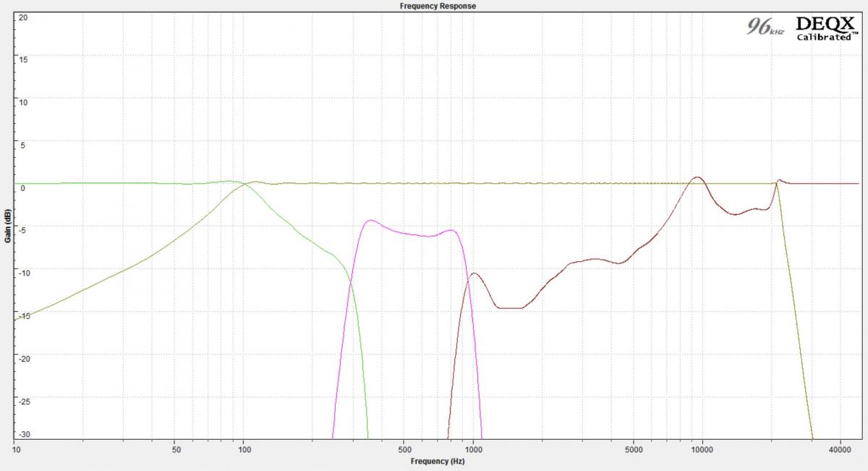Click the 100 Hz frequency tick label

point(244,449)
